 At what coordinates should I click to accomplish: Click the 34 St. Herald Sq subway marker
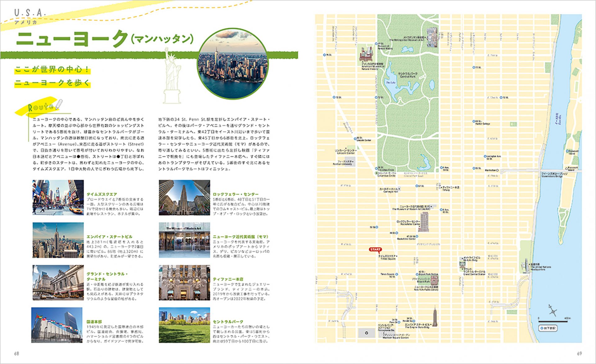[x=414, y=321]
